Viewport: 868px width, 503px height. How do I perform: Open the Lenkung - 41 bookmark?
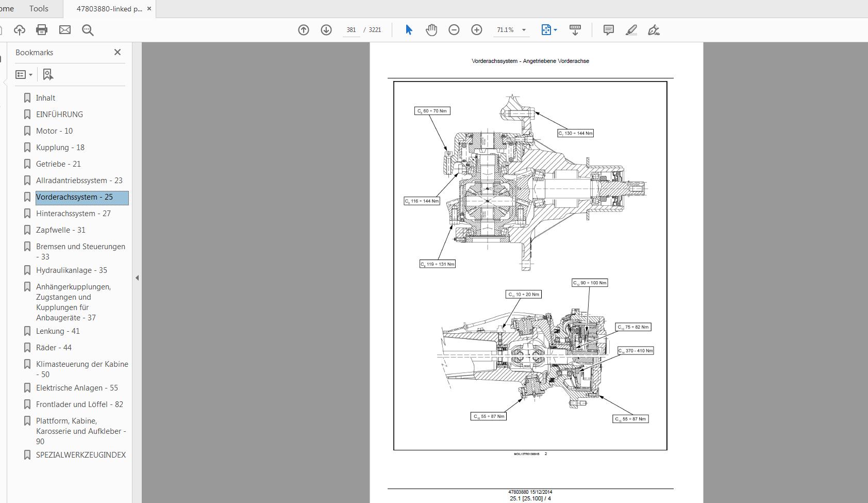(58, 331)
